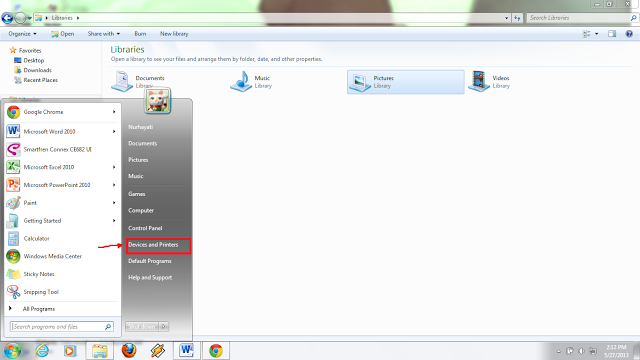Open Help and Support
This screenshot has height=360, width=640.
click(150, 278)
